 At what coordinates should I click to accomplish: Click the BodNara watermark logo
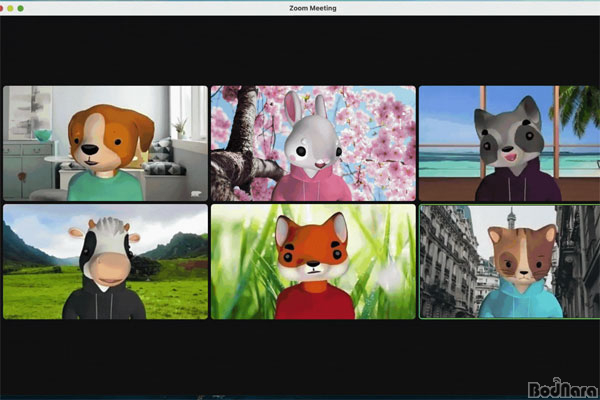tap(564, 386)
